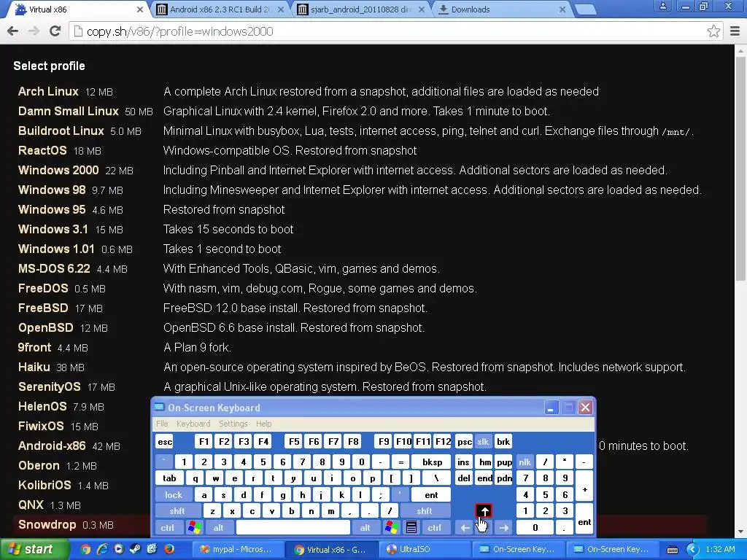The image size is (747, 560).
Task: Toggle the lock (caps lock) key
Action: (x=174, y=495)
